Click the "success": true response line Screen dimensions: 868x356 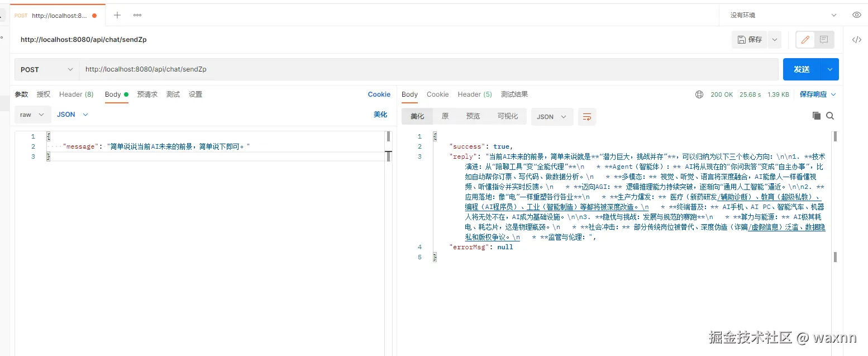pos(481,146)
